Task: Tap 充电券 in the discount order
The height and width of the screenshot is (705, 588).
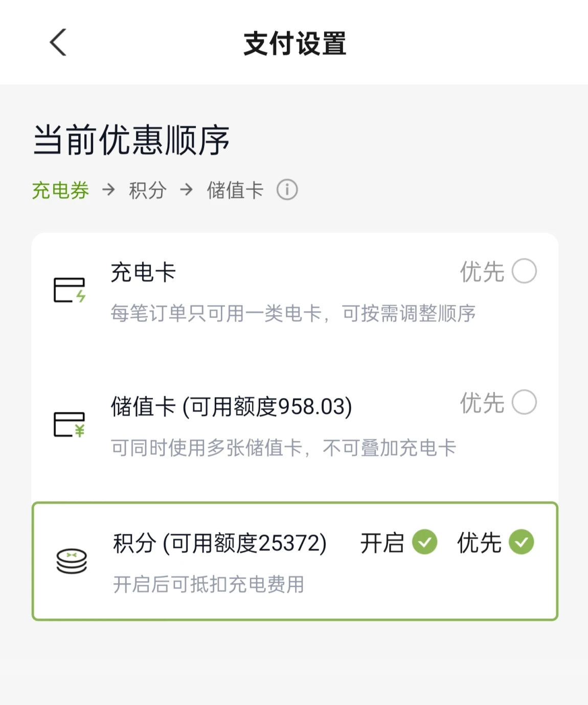Action: [60, 190]
